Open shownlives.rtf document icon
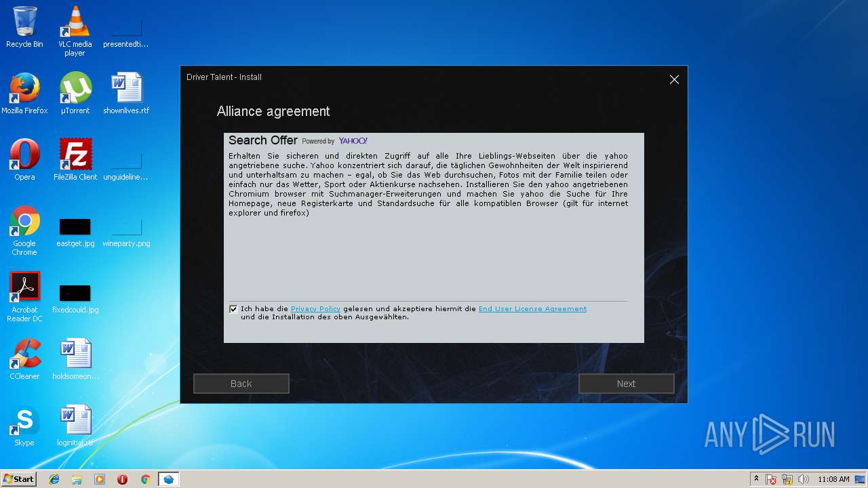Viewport: 868px width, 488px height. (x=126, y=94)
